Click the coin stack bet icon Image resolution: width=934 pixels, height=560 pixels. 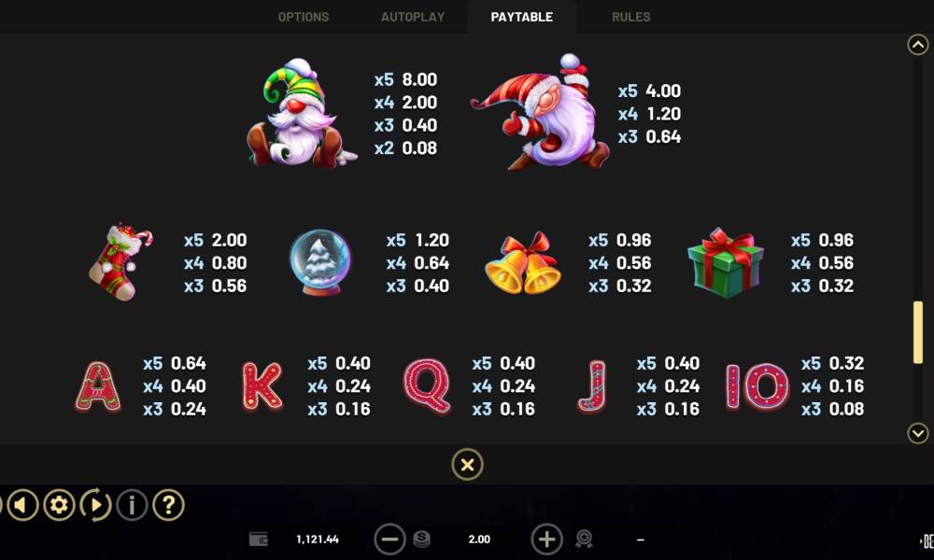[x=422, y=539]
